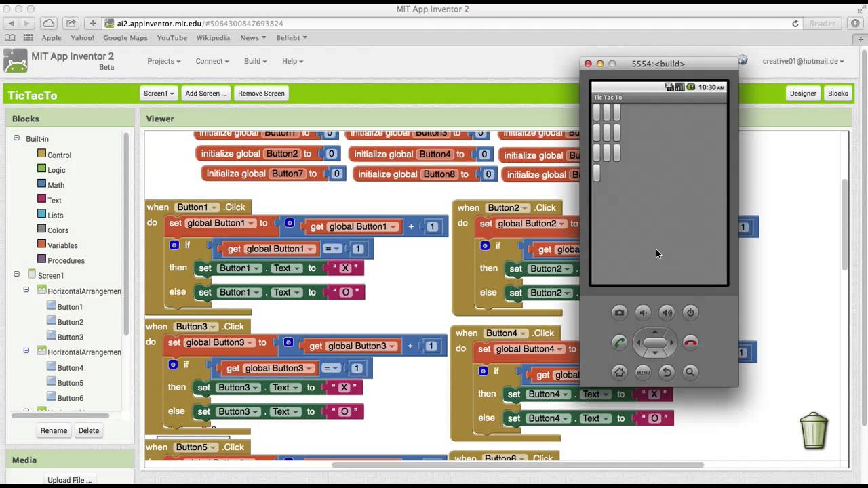Open the Connect menu

[x=212, y=61]
